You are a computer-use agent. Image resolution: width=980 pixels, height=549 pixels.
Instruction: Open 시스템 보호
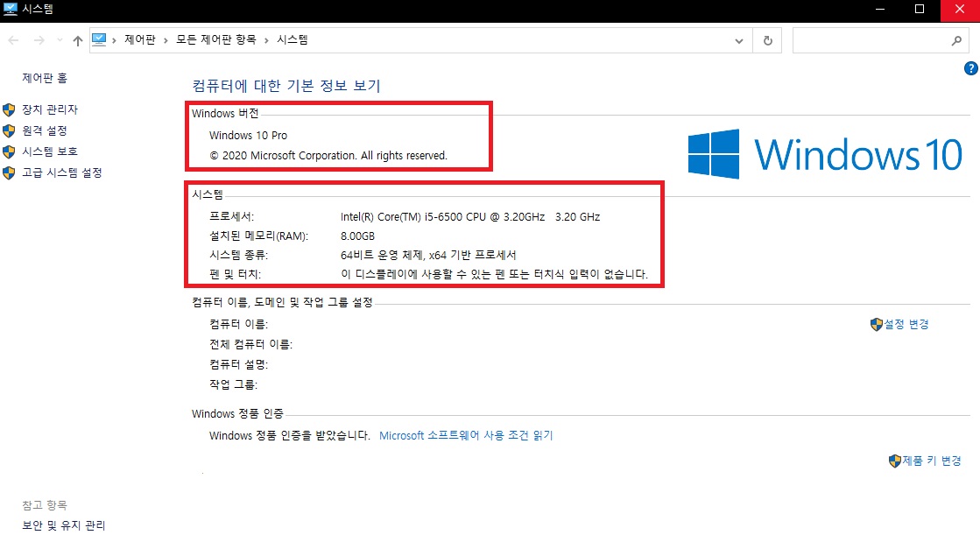(x=50, y=151)
